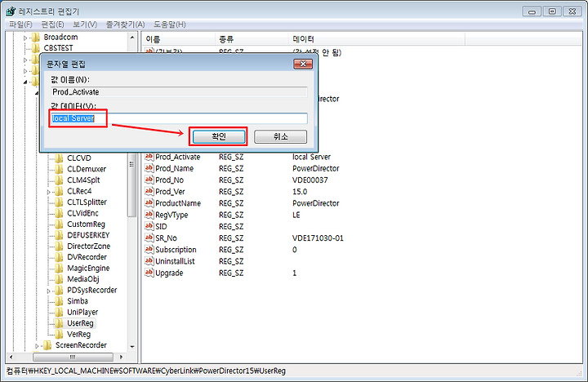
Task: Click the 이름 column header
Action: [178, 39]
